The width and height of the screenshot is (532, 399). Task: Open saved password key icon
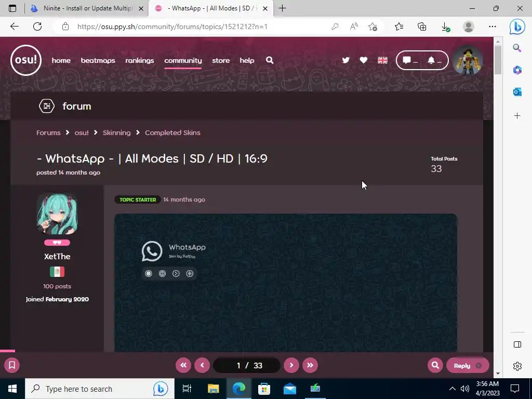click(x=335, y=26)
